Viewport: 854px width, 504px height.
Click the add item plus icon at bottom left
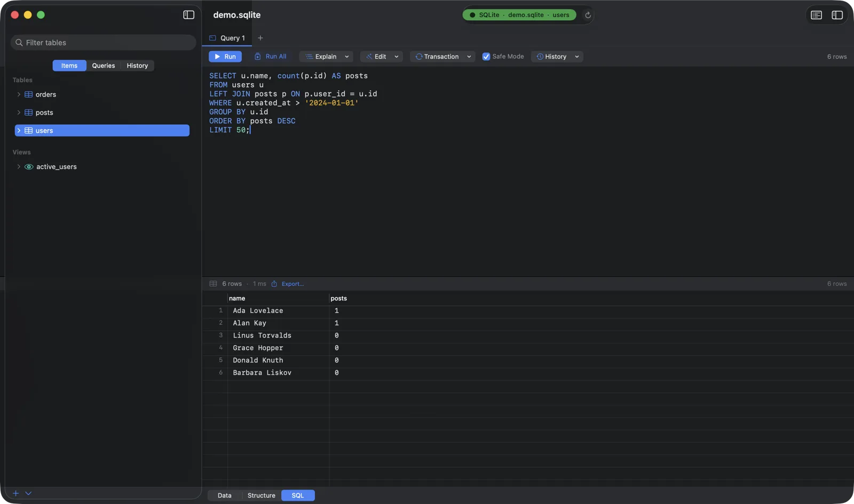click(x=15, y=493)
